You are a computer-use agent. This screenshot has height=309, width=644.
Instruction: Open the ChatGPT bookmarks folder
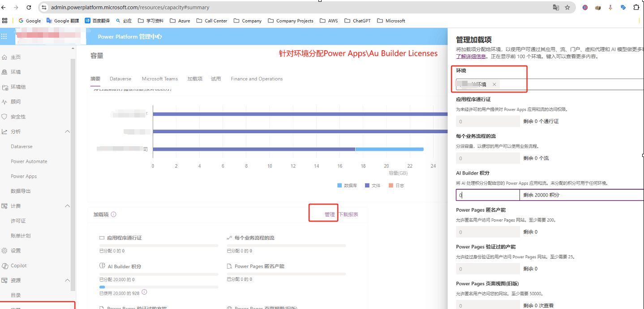357,21
